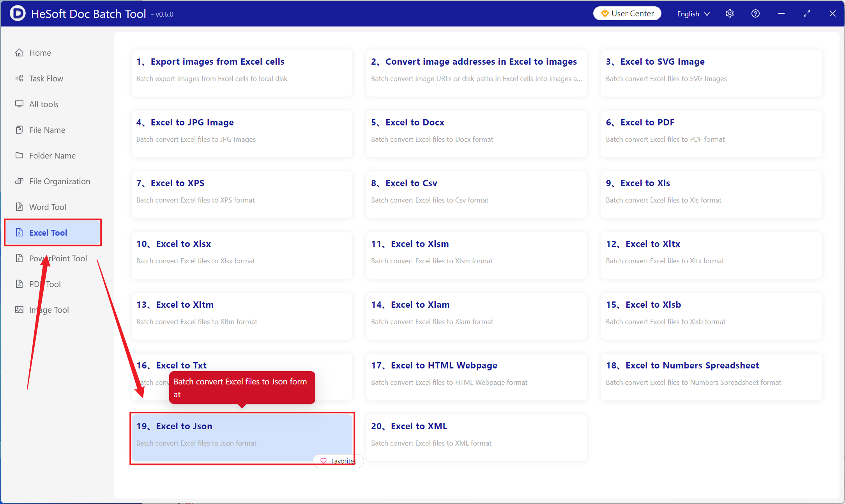The image size is (845, 504).
Task: Open Excel to XPS tool
Action: pos(242,195)
